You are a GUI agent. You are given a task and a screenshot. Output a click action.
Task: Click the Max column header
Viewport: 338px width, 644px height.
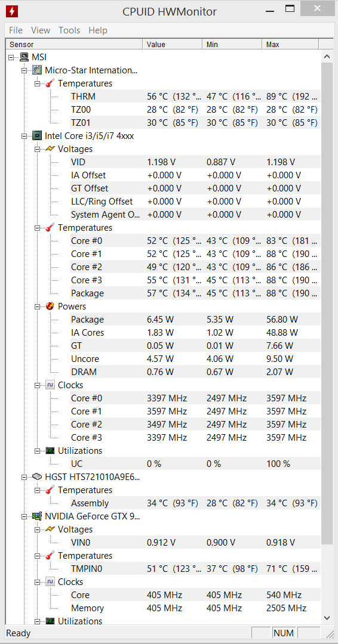click(290, 44)
